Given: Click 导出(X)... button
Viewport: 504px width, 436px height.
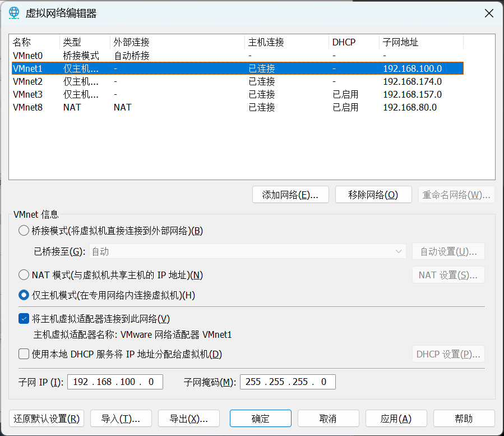Looking at the screenshot, I should pyautogui.click(x=189, y=418).
